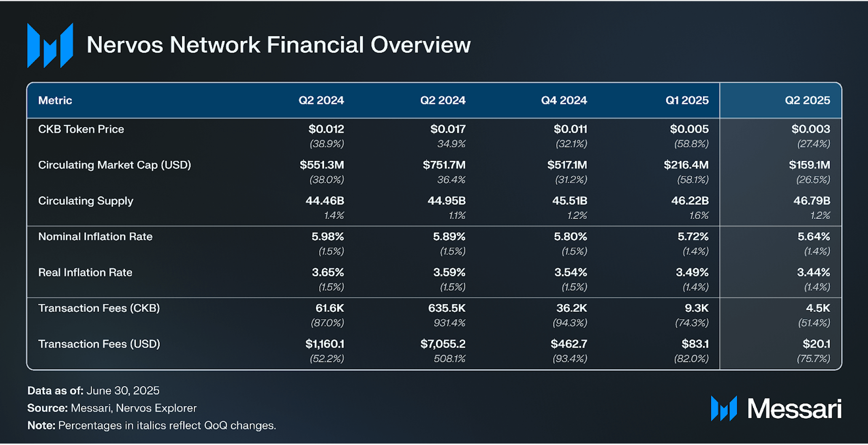
Task: Click the Transaction Fees (CKB) label
Action: point(99,308)
